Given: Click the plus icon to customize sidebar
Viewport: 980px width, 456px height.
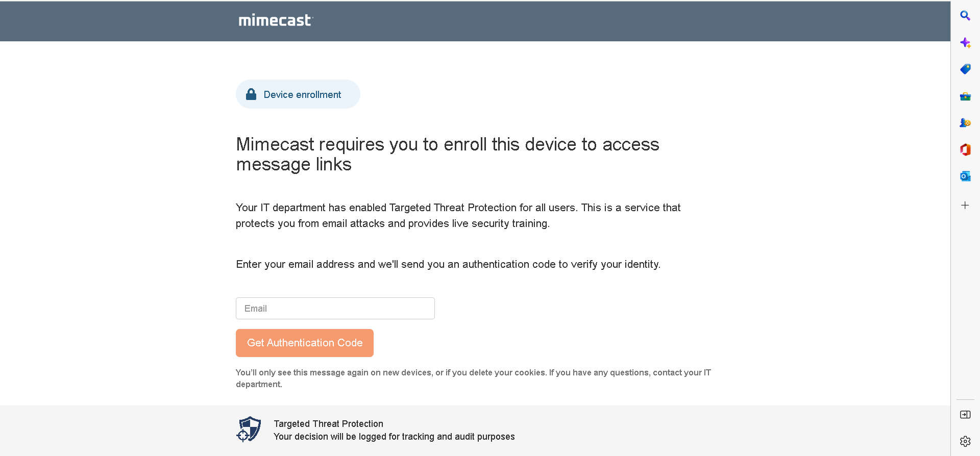Looking at the screenshot, I should [x=965, y=205].
